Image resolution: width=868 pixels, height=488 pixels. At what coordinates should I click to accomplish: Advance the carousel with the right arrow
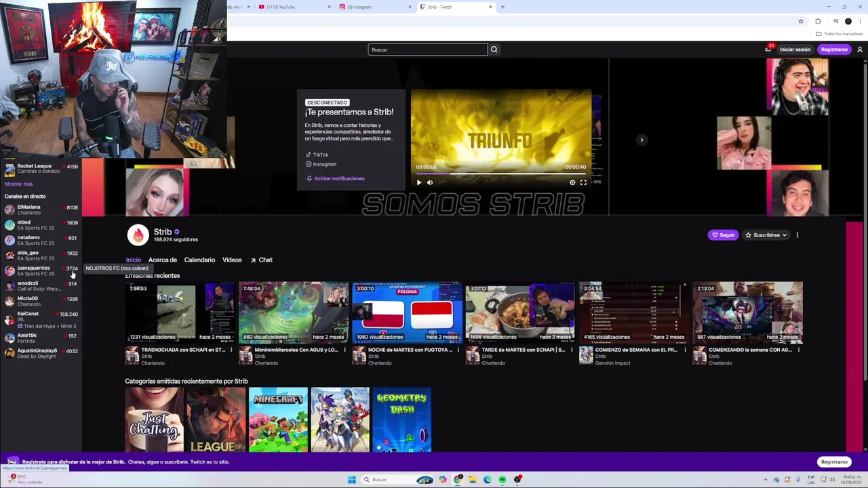(642, 140)
